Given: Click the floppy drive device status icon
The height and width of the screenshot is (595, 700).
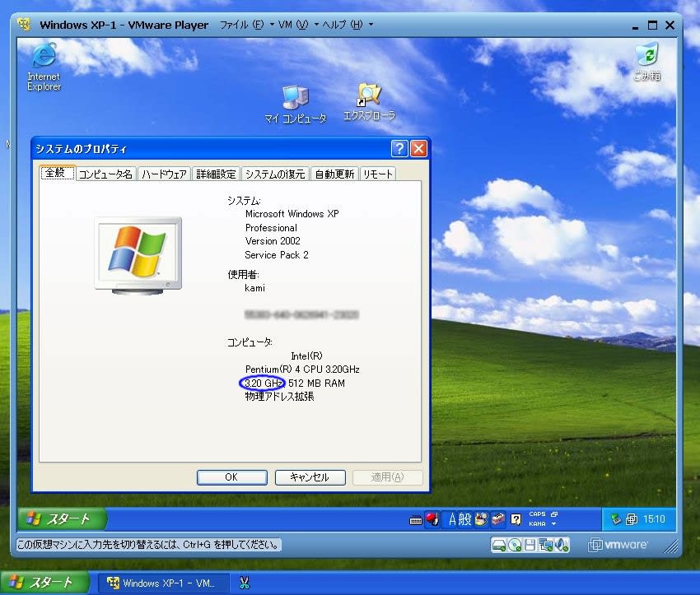Looking at the screenshot, I should (x=530, y=545).
